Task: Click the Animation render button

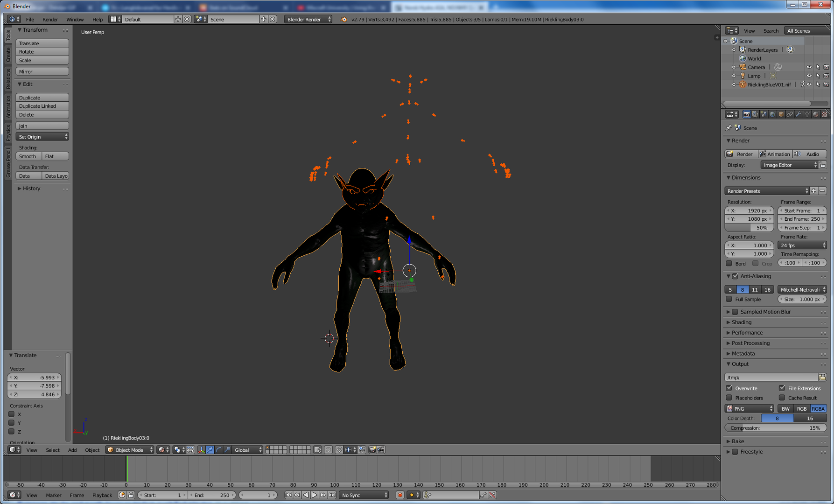Action: (x=775, y=154)
